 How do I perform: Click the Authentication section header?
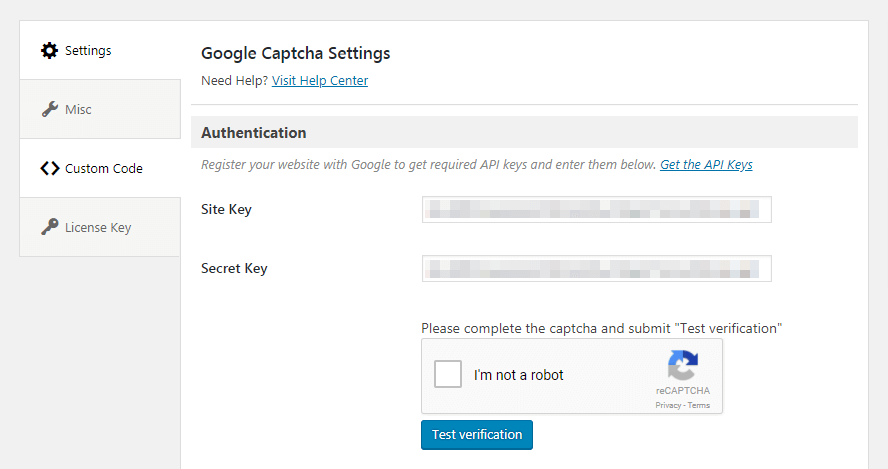coord(254,132)
